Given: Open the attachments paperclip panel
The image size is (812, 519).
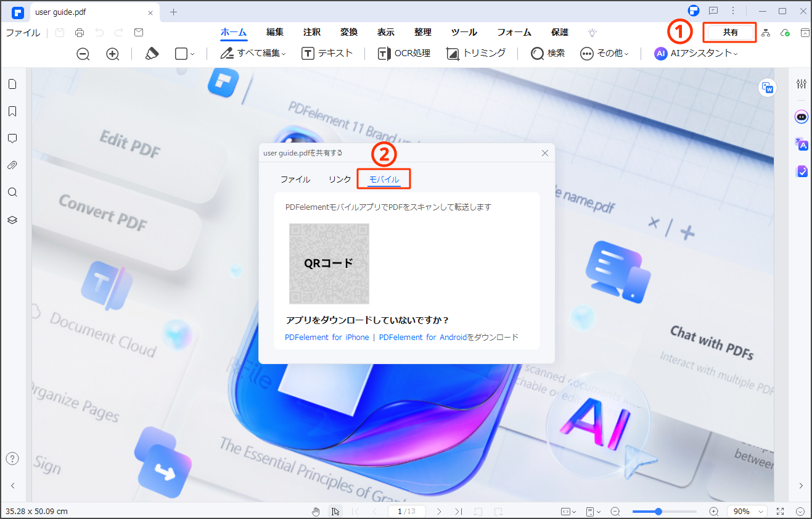Looking at the screenshot, I should click(12, 165).
